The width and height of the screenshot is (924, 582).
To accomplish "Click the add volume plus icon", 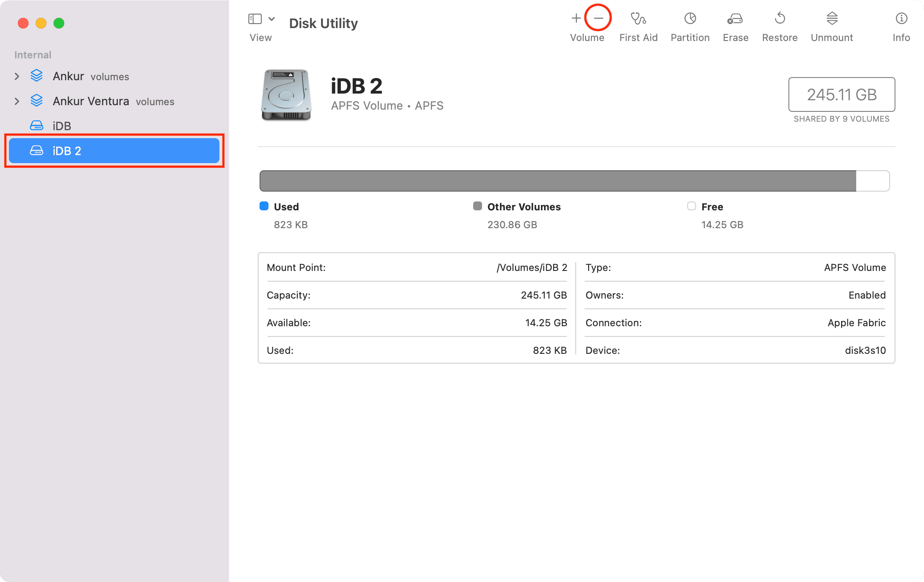I will [576, 18].
